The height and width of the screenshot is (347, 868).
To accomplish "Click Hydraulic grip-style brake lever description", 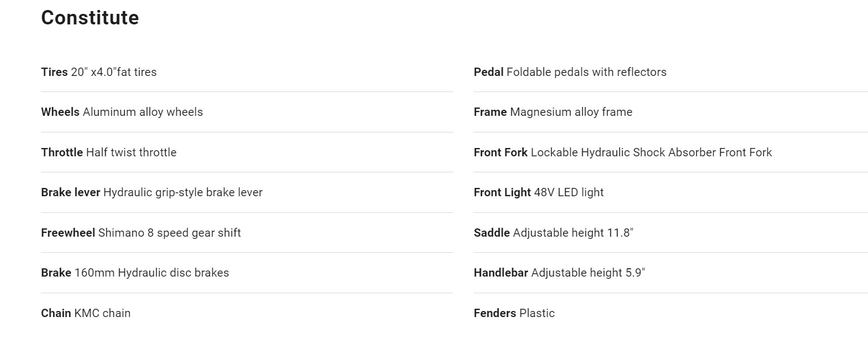I will point(183,192).
